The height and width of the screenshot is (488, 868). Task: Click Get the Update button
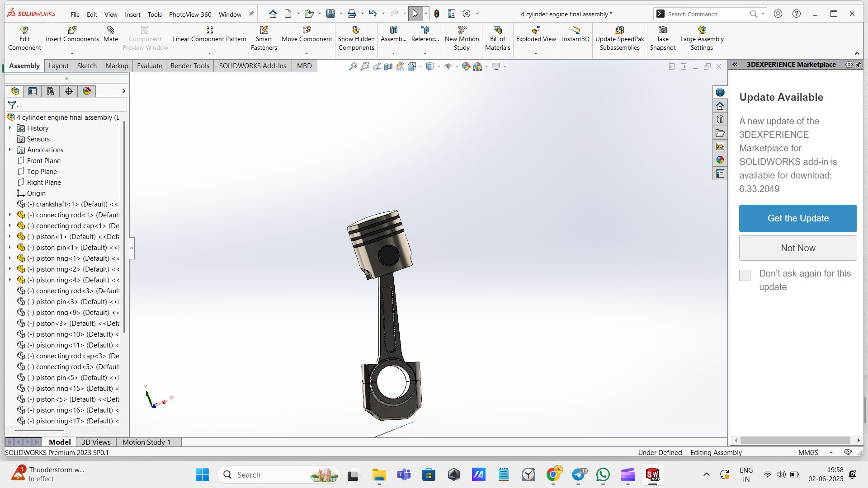tap(797, 218)
